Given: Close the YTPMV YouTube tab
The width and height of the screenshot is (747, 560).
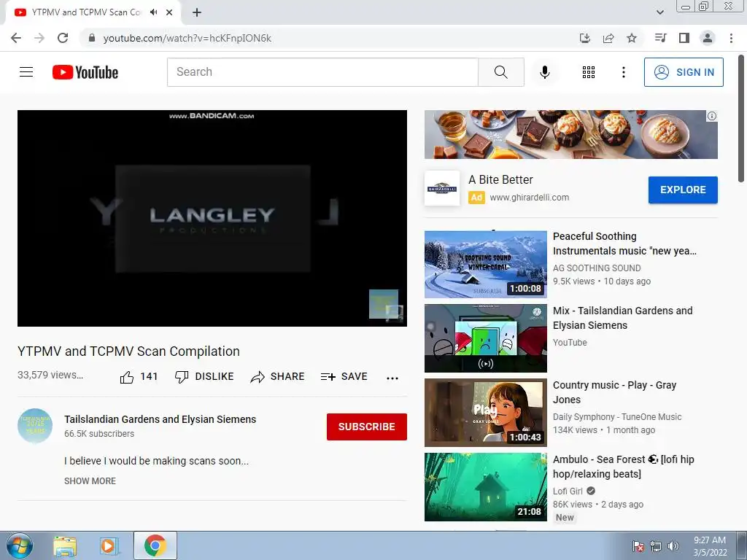Looking at the screenshot, I should coord(169,12).
